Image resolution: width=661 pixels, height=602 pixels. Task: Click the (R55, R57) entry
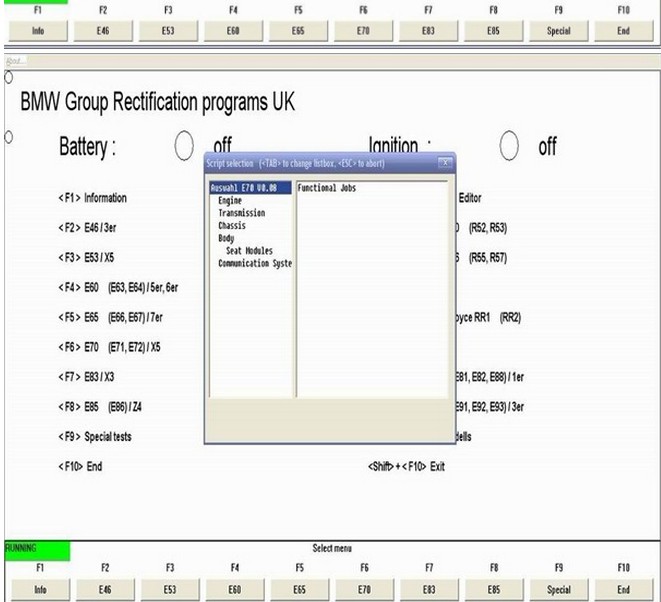tap(488, 258)
